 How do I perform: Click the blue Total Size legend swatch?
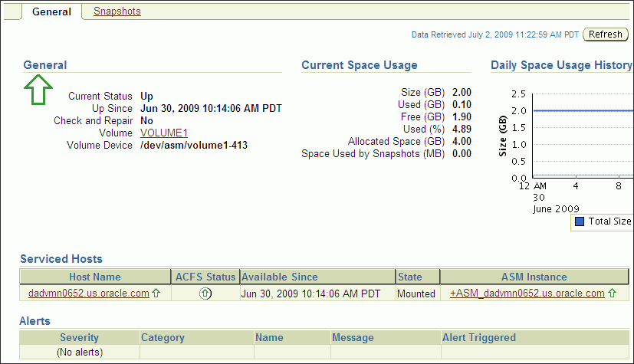coord(580,221)
